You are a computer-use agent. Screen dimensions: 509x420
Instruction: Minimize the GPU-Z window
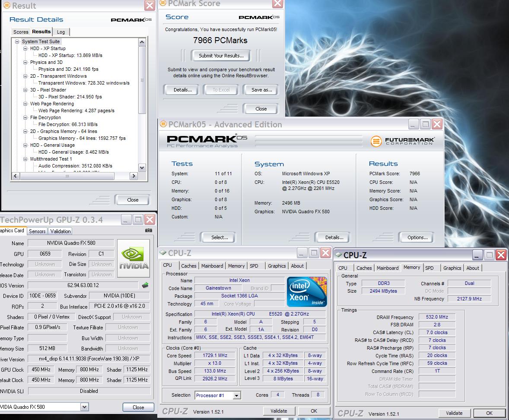pyautogui.click(x=126, y=220)
